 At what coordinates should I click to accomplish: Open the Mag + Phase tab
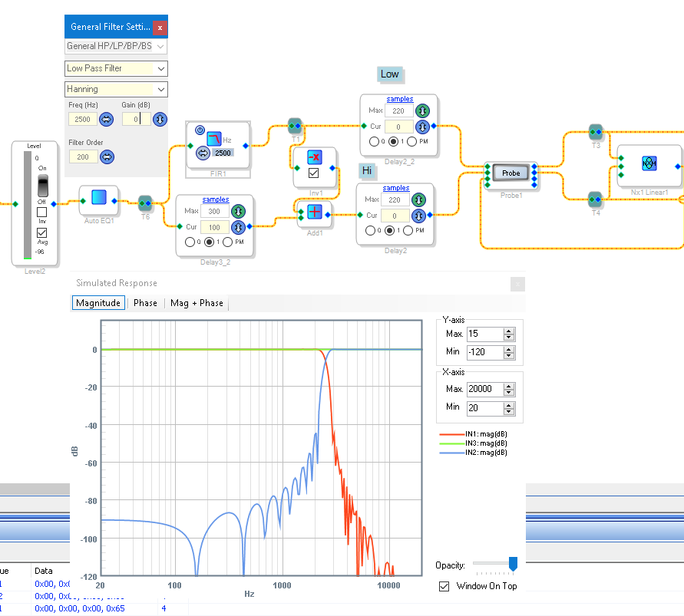[x=197, y=303]
